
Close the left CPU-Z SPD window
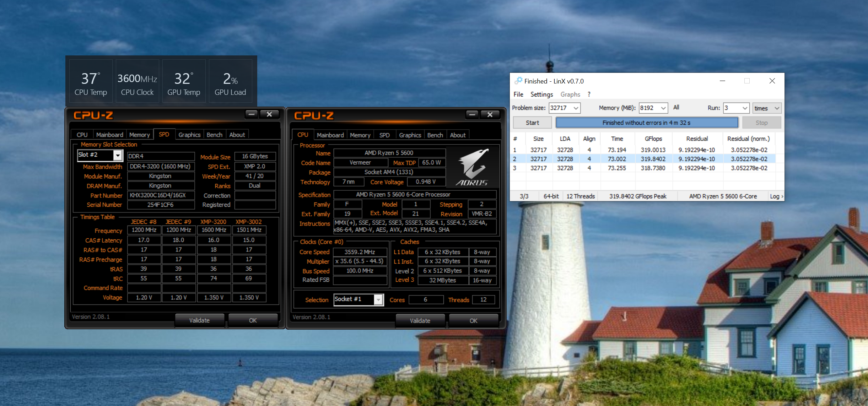point(269,114)
